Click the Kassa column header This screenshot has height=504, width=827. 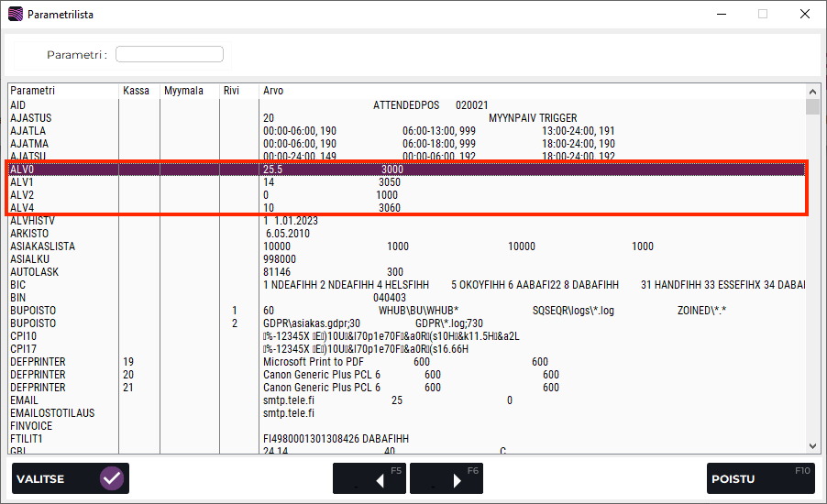coord(136,91)
